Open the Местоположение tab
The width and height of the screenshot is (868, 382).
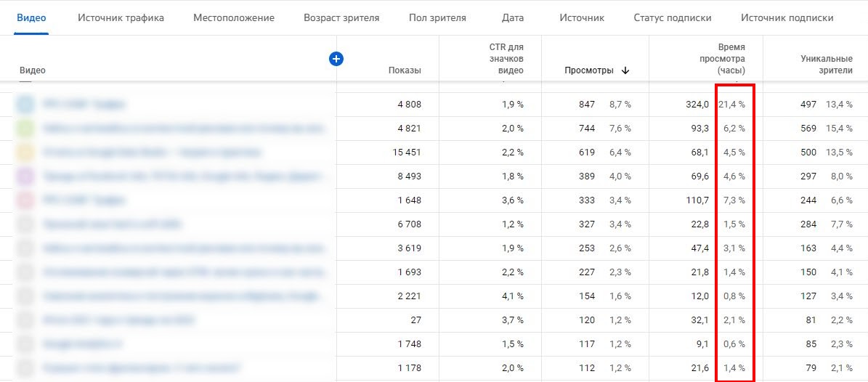[x=234, y=17]
